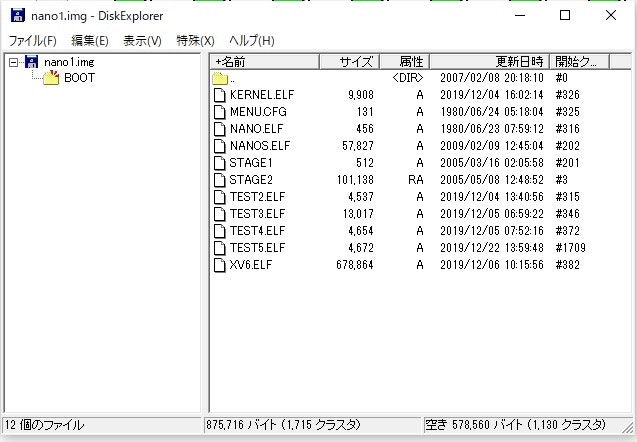Click the KERNEL.ELF file icon
The image size is (637, 442).
219,95
